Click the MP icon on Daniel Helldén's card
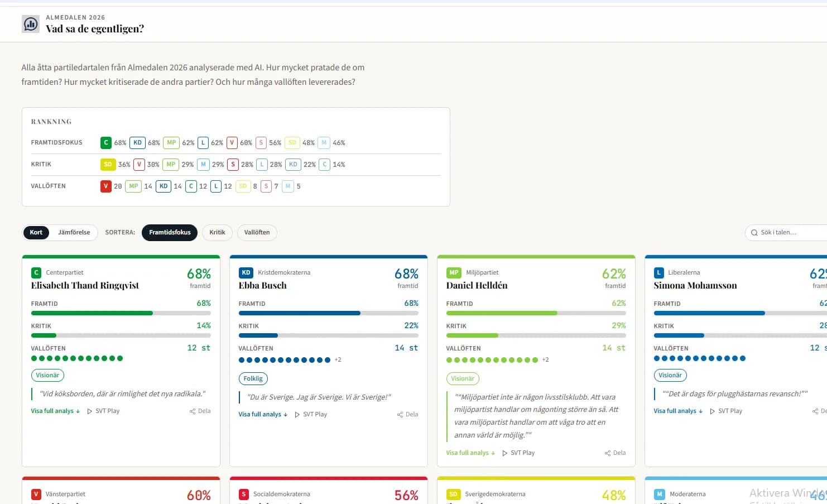Image resolution: width=827 pixels, height=504 pixels. (x=454, y=273)
